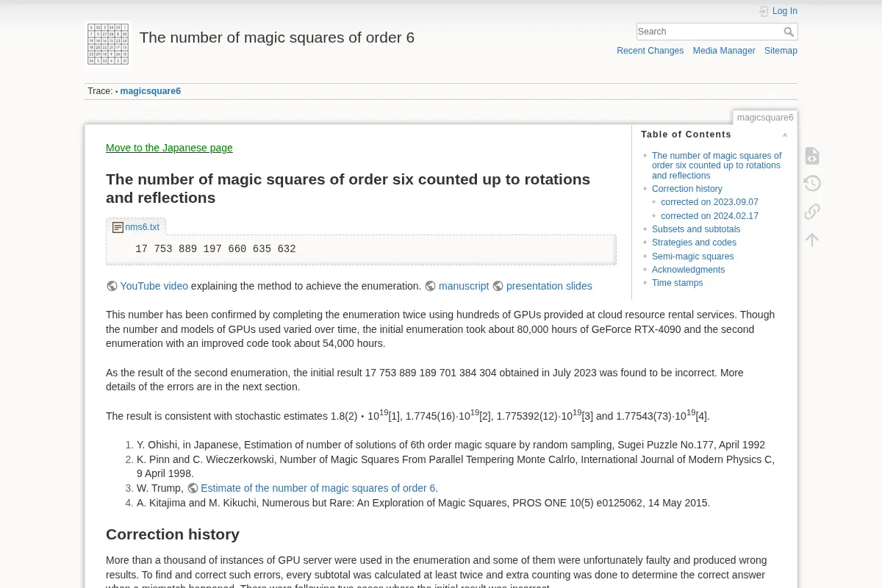Open first contents entry about rotations and reflections
The height and width of the screenshot is (588, 882).
[717, 165]
